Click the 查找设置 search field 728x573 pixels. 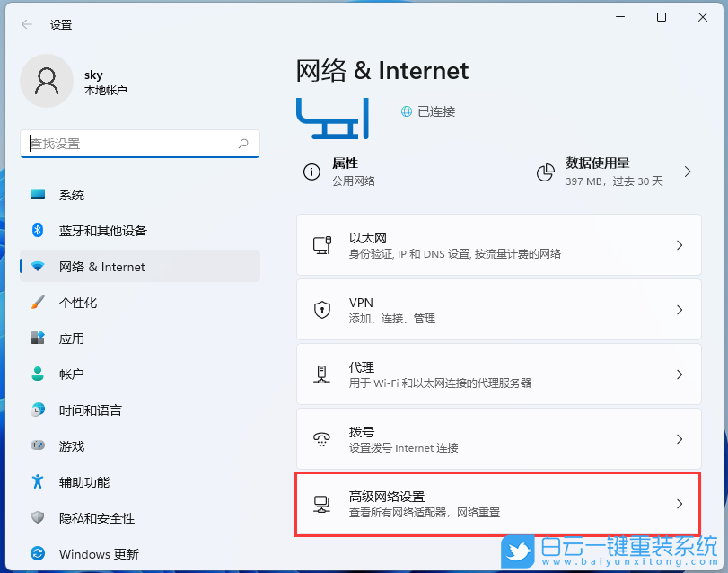(139, 144)
